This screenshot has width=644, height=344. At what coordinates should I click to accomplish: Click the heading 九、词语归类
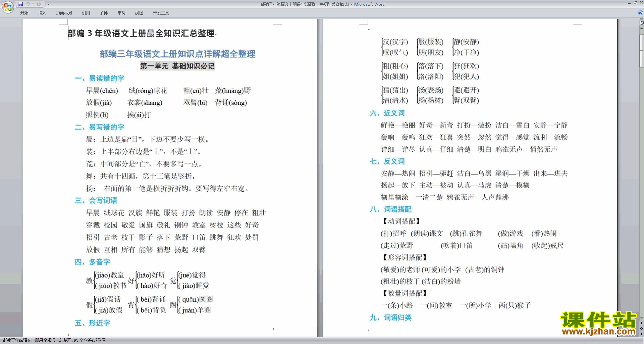tap(390, 317)
